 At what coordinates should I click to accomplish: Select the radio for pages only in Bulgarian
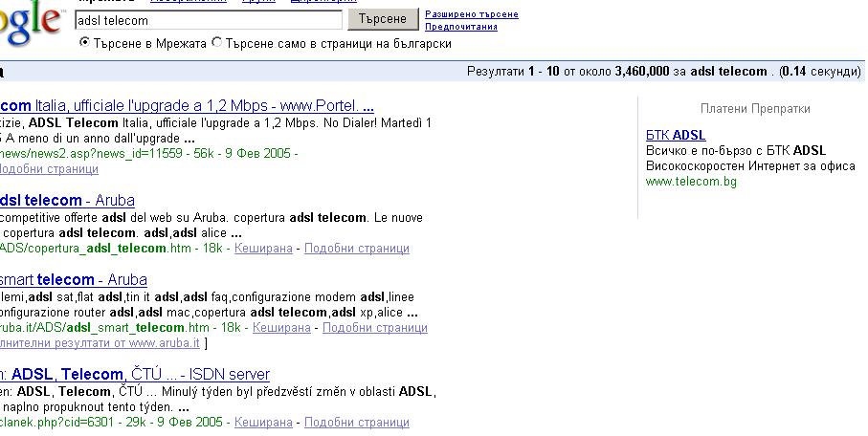[217, 42]
